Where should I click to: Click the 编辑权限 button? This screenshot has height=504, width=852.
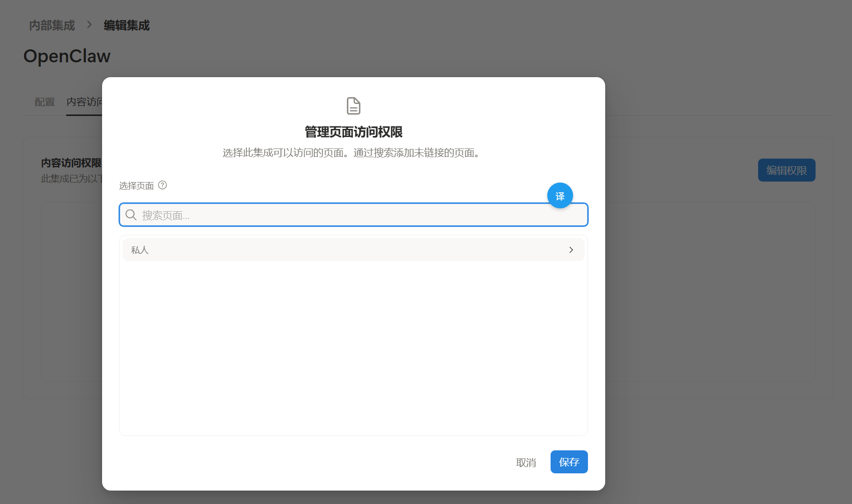[x=786, y=170]
